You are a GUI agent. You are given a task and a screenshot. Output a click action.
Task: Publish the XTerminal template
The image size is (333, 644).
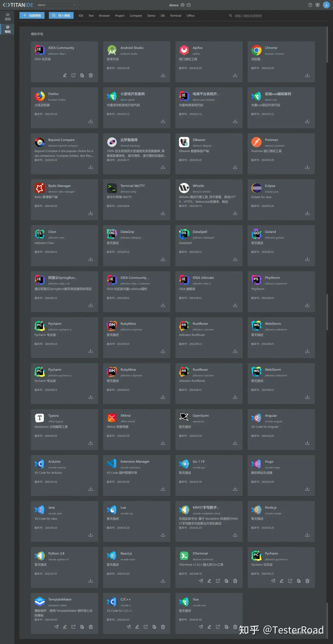tap(201, 581)
